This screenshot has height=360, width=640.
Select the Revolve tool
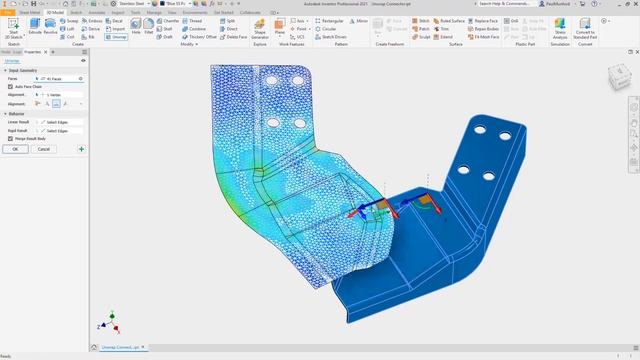[x=50, y=27]
